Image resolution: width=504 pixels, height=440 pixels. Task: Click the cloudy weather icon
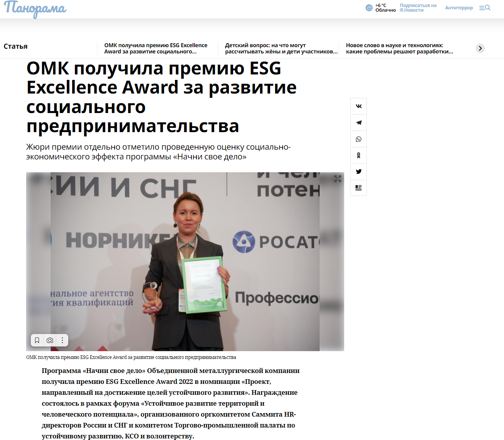[x=369, y=8]
